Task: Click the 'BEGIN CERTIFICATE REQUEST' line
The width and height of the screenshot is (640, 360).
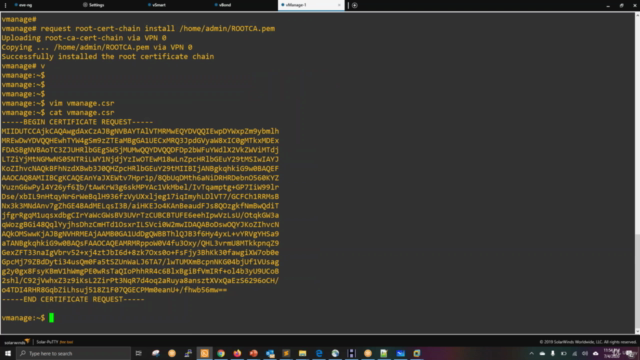Action: [x=77, y=122]
